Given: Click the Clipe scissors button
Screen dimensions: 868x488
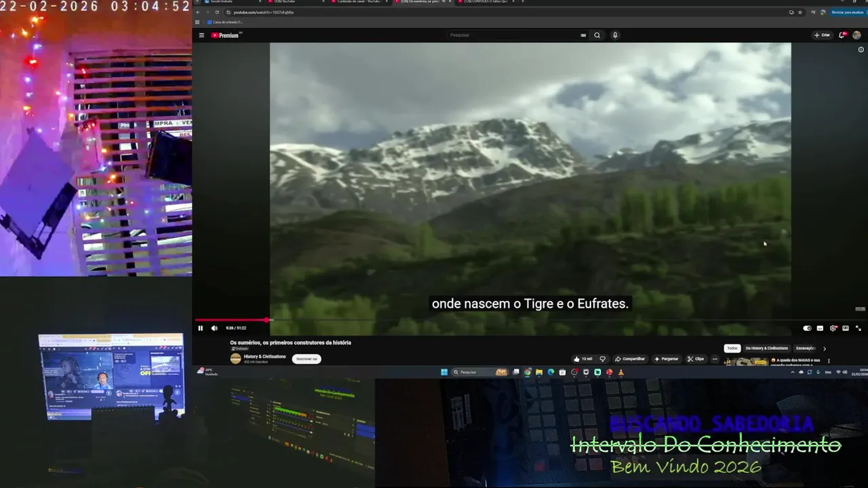Looking at the screenshot, I should (696, 359).
